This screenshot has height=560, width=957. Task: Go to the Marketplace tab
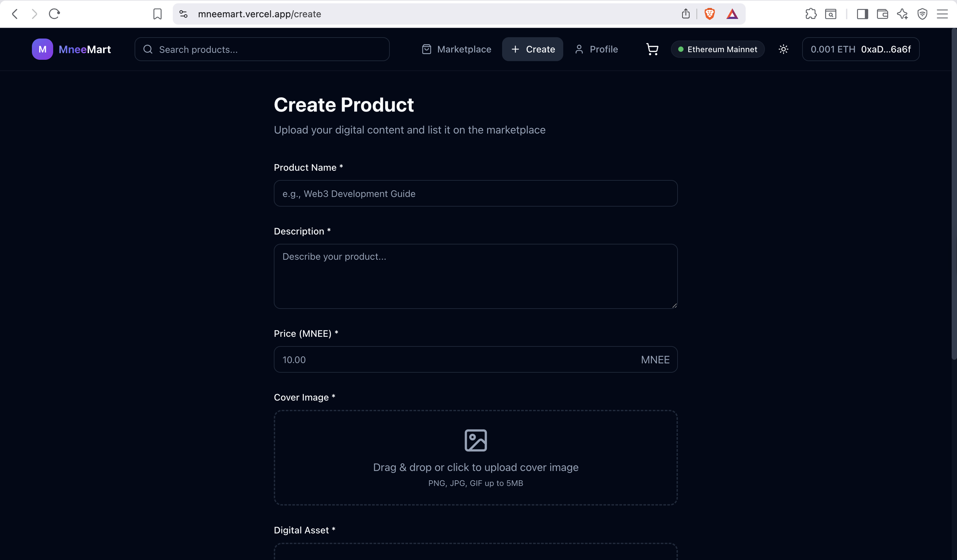457,49
